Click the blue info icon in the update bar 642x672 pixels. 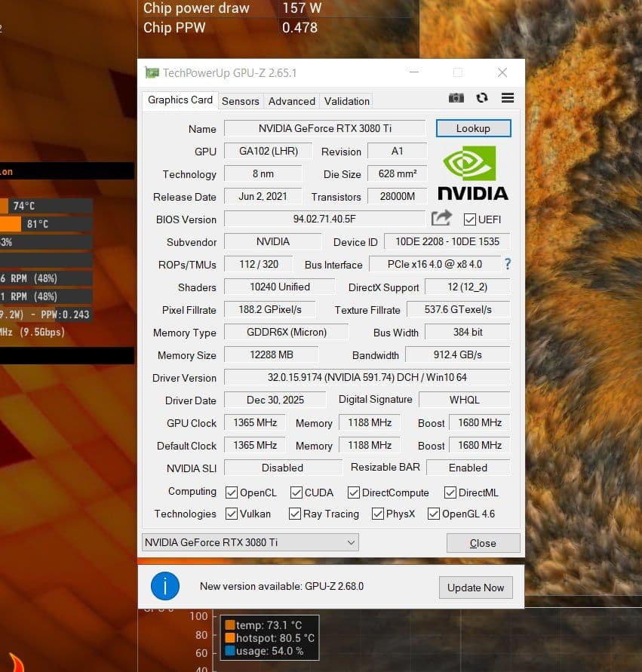pyautogui.click(x=165, y=585)
